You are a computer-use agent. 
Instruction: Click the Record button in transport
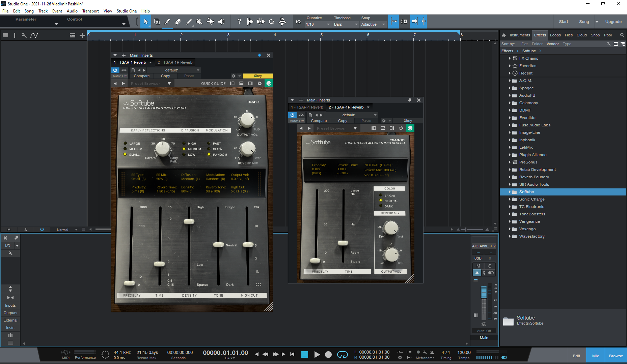coord(328,354)
